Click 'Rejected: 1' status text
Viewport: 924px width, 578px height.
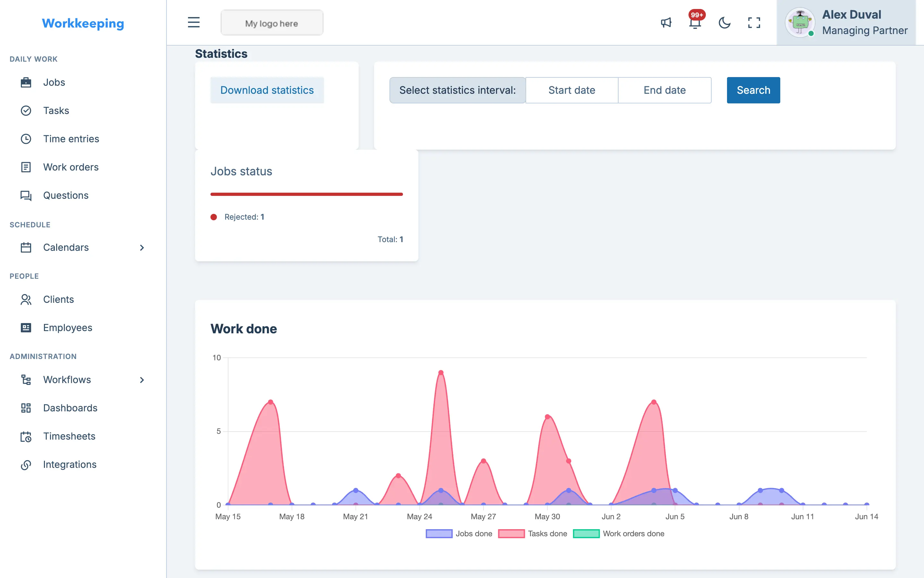click(244, 217)
